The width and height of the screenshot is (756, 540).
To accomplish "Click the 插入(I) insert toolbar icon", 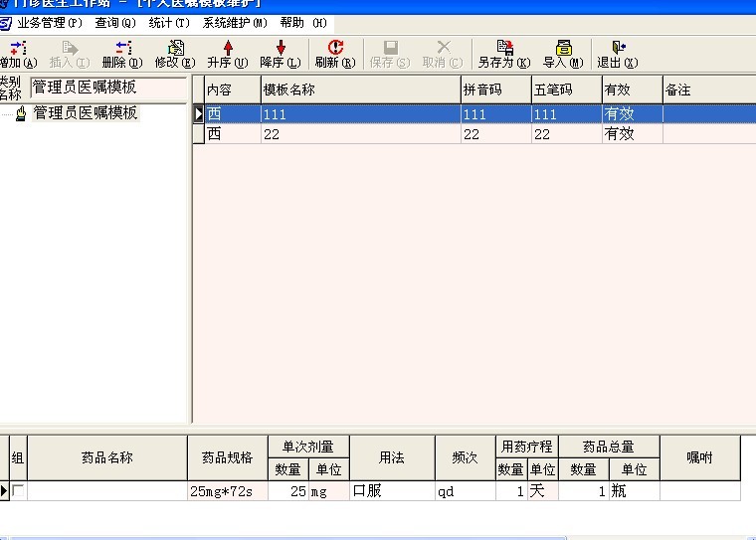I will pyautogui.click(x=70, y=48).
